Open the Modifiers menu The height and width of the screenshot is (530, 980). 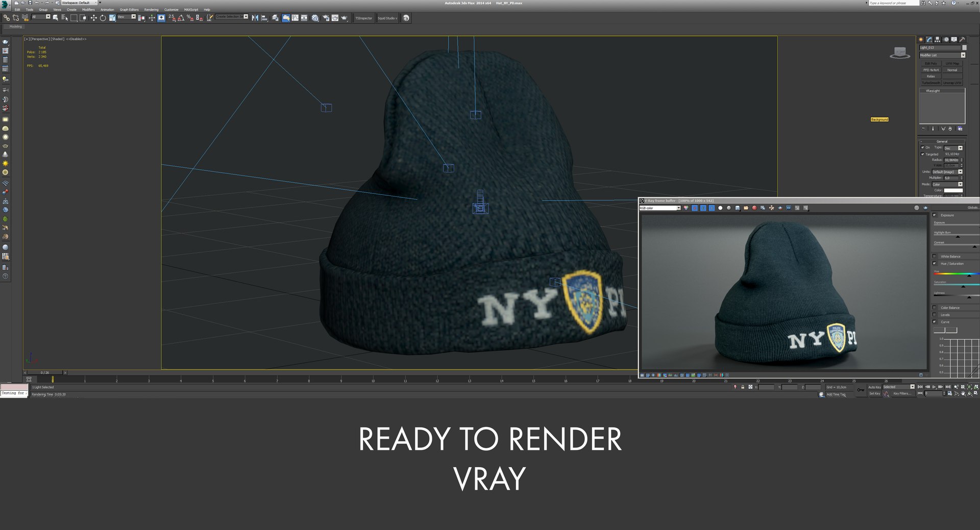(88, 10)
